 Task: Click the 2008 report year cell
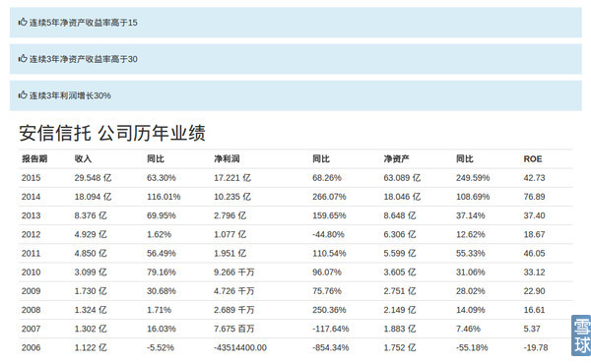click(31, 310)
